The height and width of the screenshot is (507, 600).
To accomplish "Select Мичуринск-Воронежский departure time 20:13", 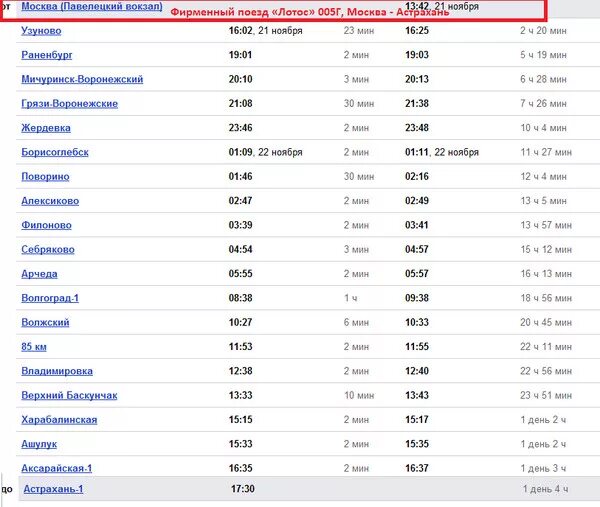I will (417, 79).
